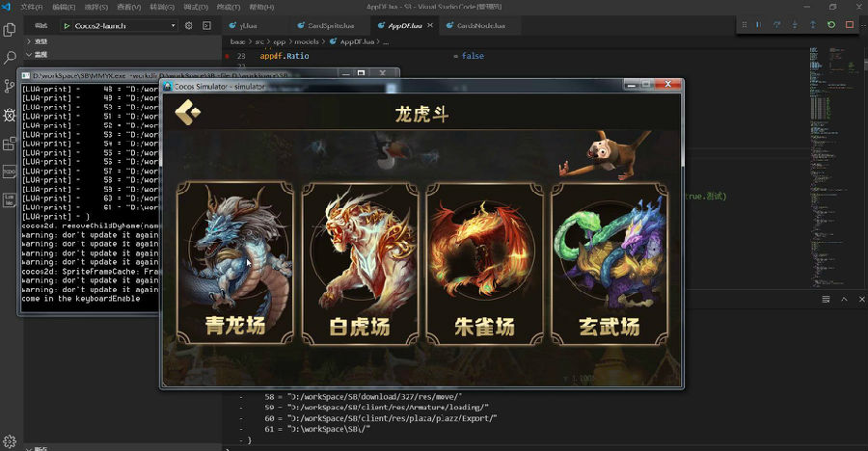Click 'src' in the breadcrumb path

(259, 41)
